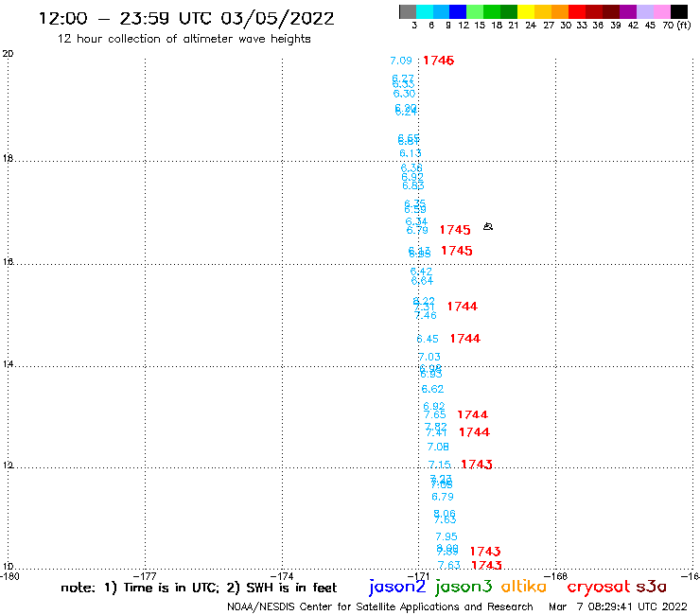Click the 7.03 wave height value
The height and width of the screenshot is (615, 700).
[429, 357]
